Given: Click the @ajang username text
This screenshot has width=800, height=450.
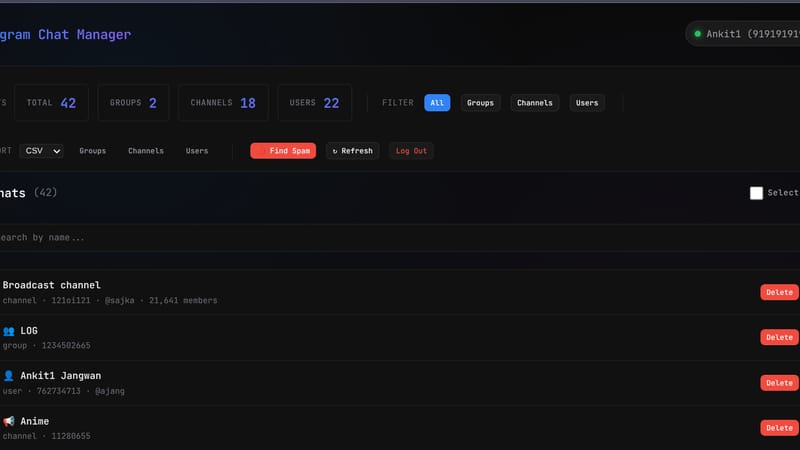Looking at the screenshot, I should 110,391.
